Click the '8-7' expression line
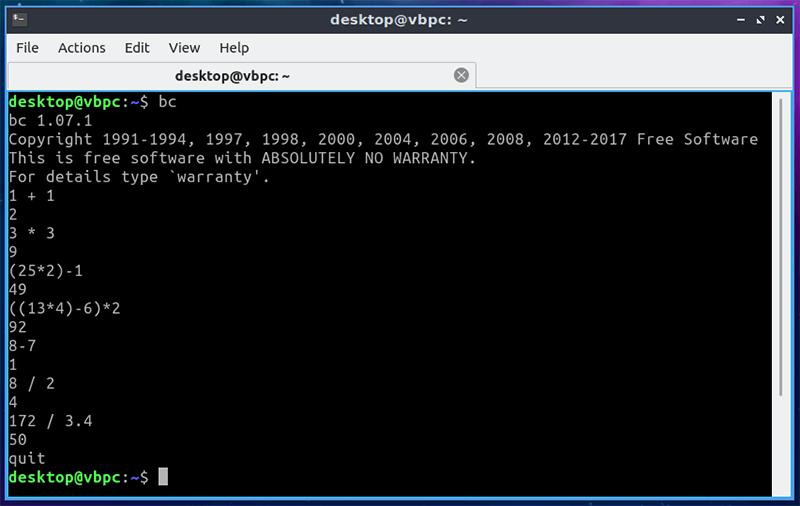The image size is (800, 506). (22, 346)
